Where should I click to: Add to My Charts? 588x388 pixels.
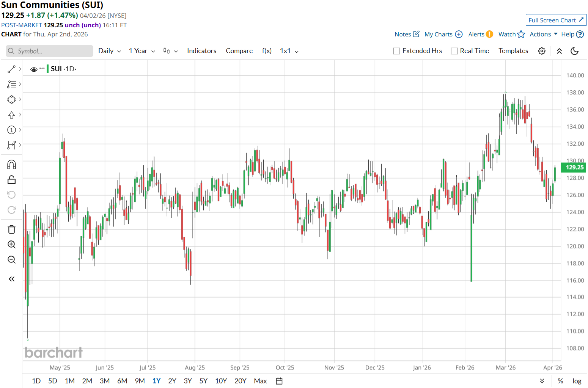(443, 34)
